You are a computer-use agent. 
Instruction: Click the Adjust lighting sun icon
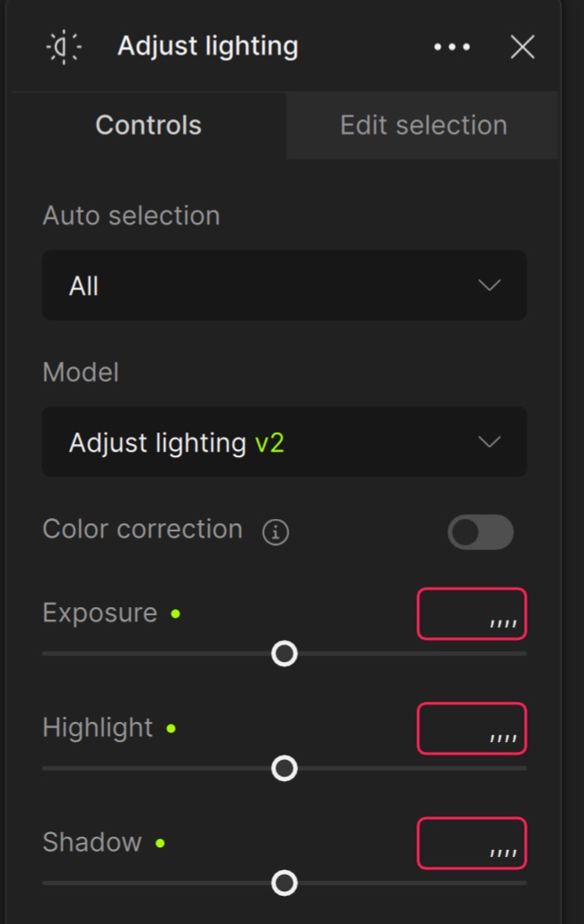coord(64,47)
